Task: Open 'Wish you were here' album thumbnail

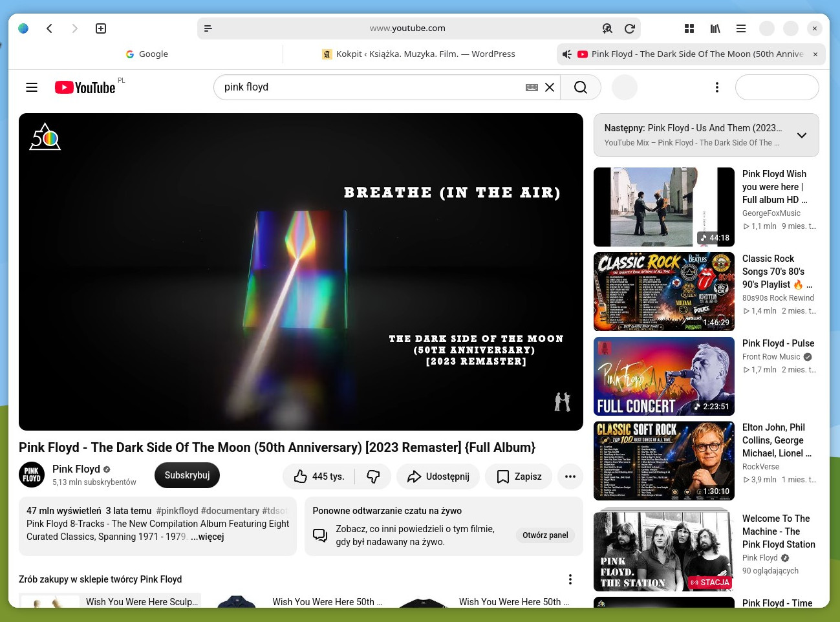Action: (664, 207)
